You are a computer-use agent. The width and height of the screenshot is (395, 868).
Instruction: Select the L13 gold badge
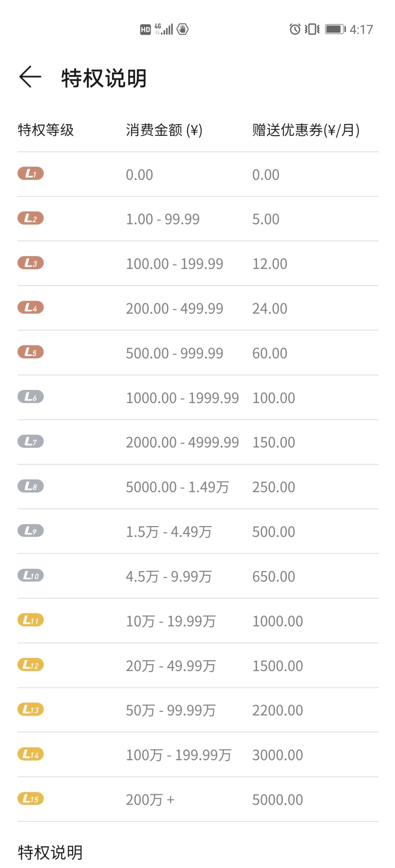31,709
